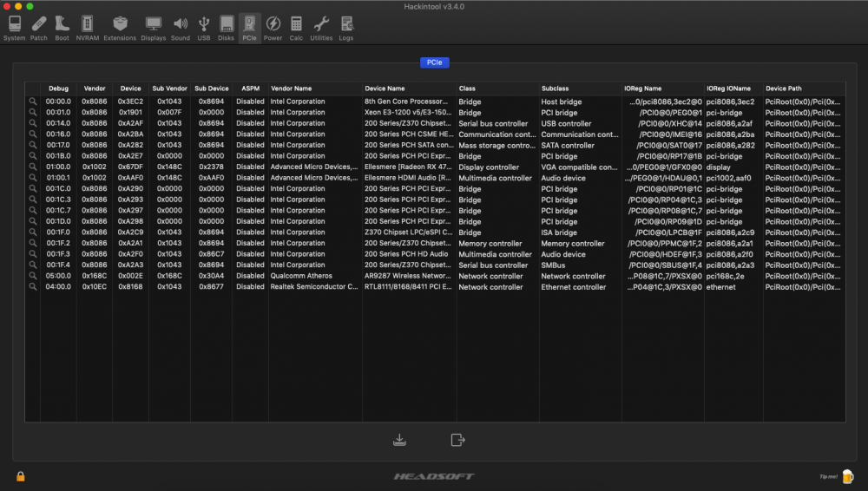Select IOReg IOName cell 'ethernet'
This screenshot has width=868, height=491.
[720, 287]
